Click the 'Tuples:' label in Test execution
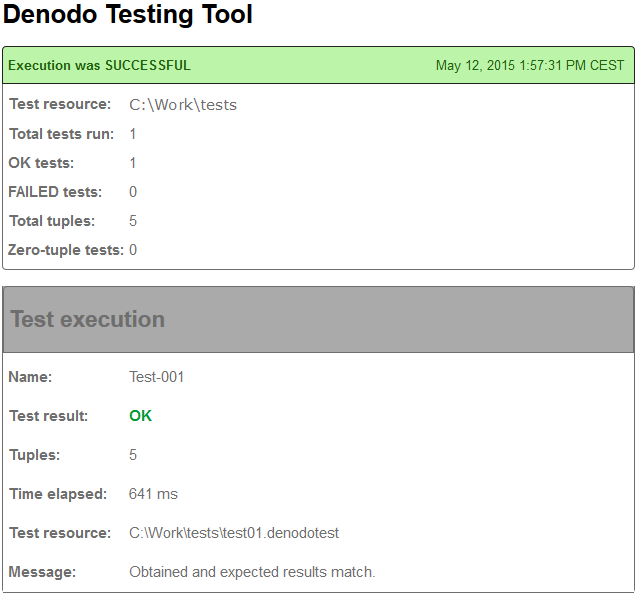This screenshot has width=638, height=596. pyautogui.click(x=35, y=455)
